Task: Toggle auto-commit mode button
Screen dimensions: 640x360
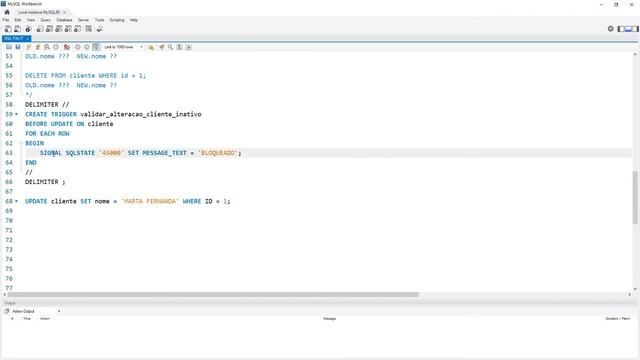Action: [x=96, y=47]
